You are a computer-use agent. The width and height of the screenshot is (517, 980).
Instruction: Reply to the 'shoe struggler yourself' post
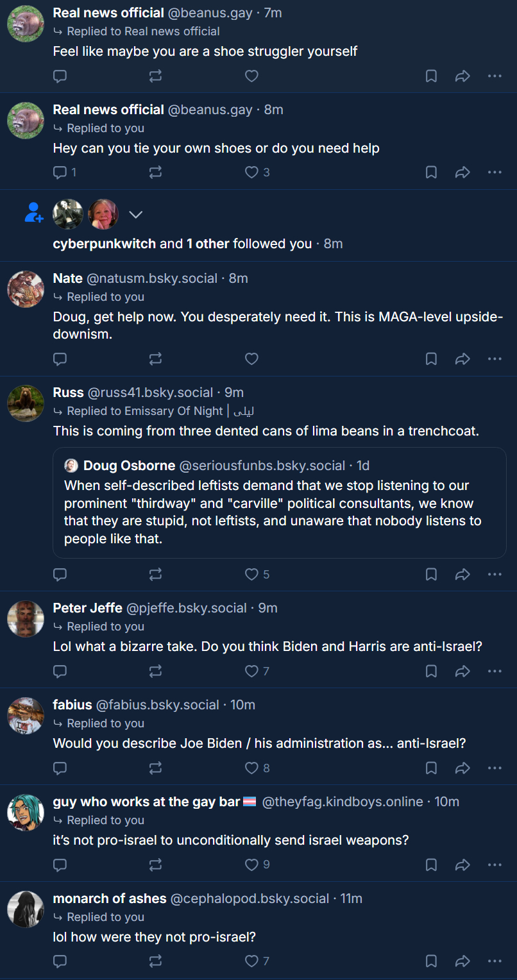(60, 76)
